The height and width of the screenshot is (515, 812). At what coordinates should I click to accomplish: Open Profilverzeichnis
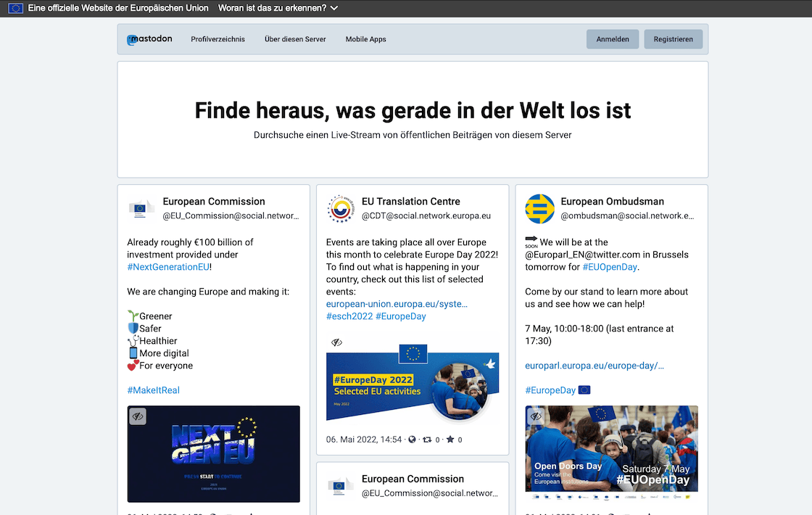pos(217,39)
